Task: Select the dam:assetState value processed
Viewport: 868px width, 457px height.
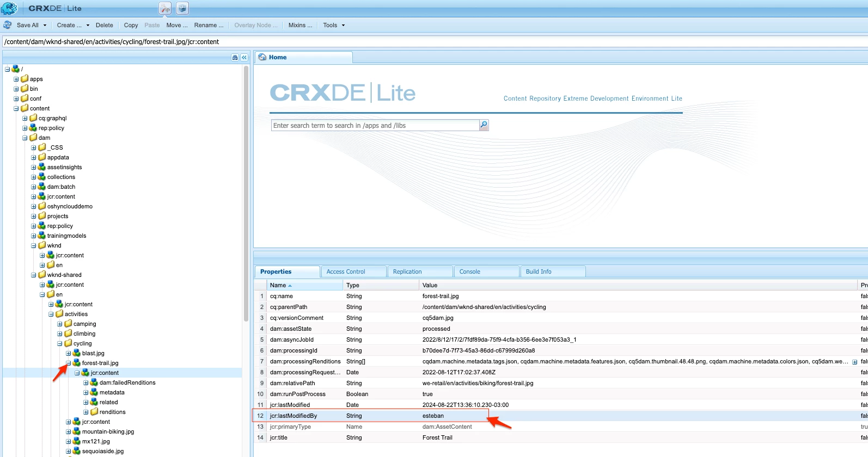Action: [436, 329]
